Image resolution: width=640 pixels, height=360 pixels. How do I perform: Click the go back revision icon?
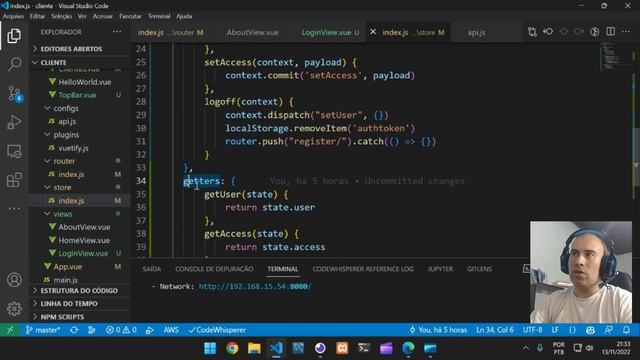click(548, 32)
